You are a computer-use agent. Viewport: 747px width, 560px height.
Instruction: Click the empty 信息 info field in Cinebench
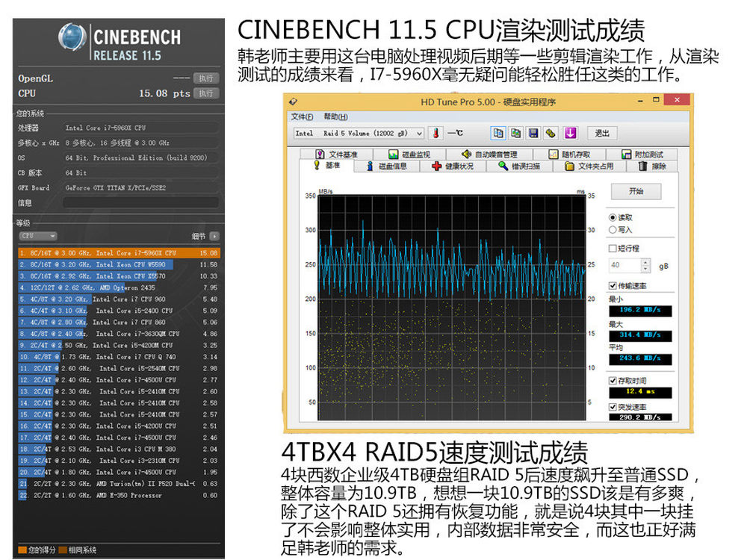tap(141, 203)
